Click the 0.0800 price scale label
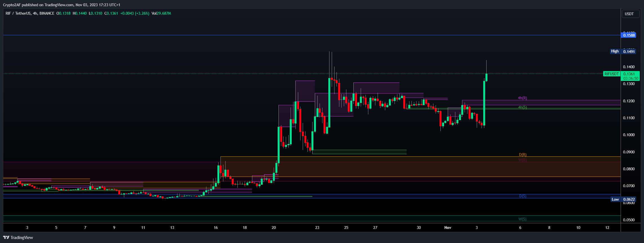 tap(629, 169)
